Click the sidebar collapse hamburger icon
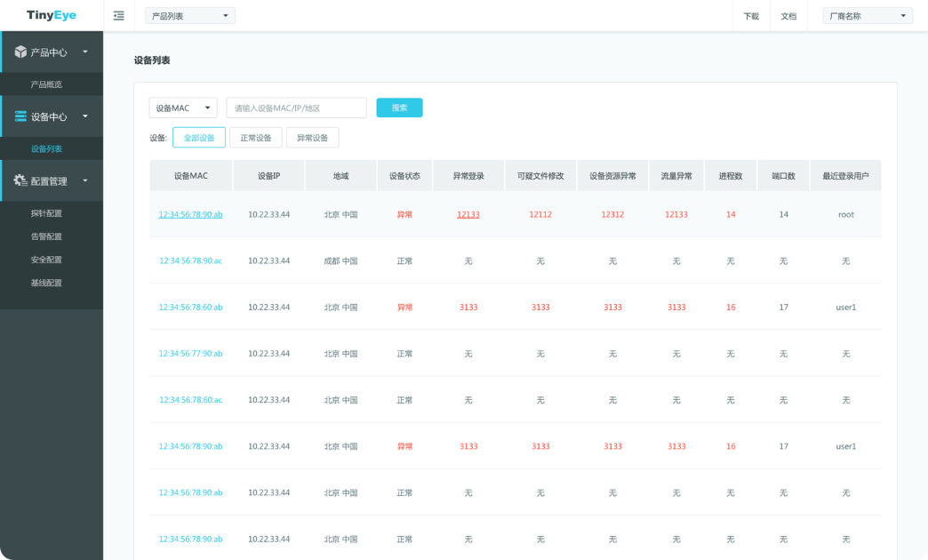 119,16
